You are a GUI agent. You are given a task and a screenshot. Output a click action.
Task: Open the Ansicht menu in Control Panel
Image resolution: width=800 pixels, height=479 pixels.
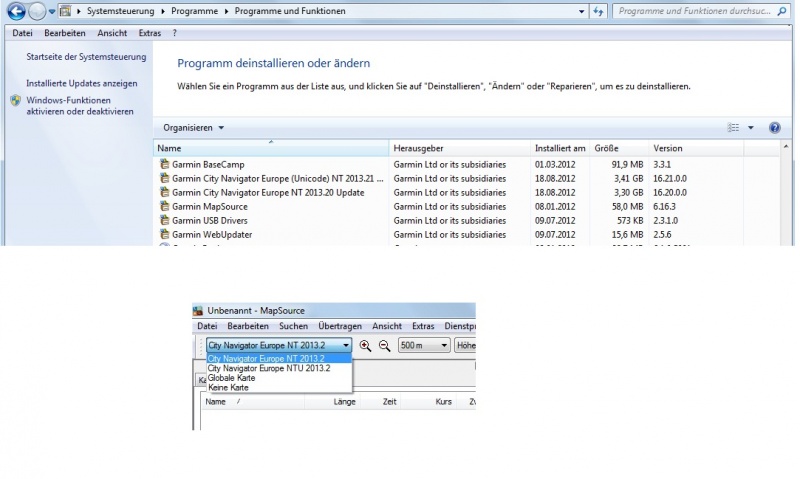tap(112, 33)
